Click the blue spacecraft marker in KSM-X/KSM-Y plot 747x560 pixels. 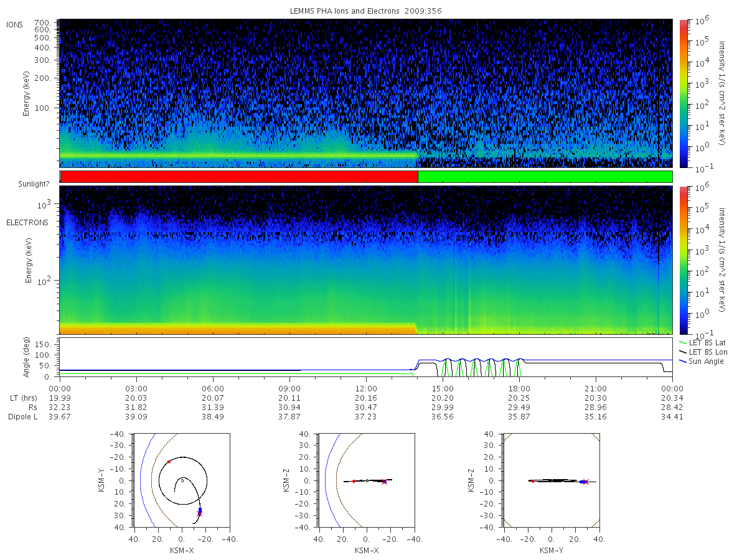coord(200,510)
